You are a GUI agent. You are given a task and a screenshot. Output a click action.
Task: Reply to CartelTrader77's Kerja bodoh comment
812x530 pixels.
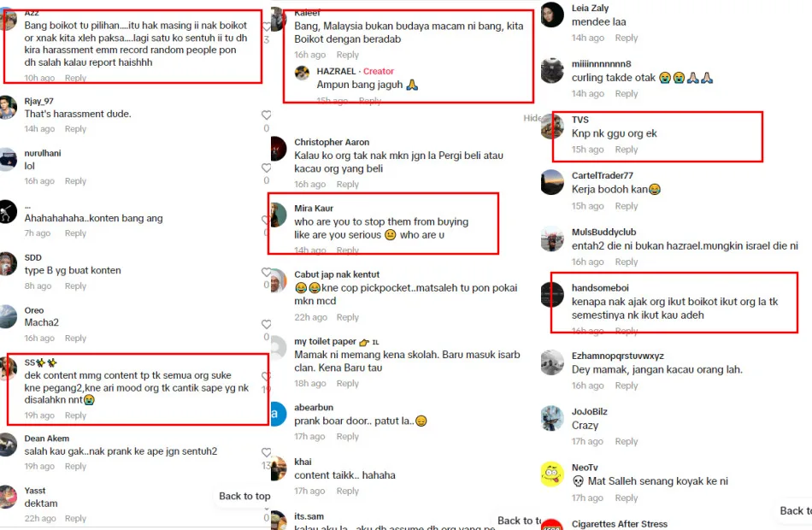click(x=626, y=206)
